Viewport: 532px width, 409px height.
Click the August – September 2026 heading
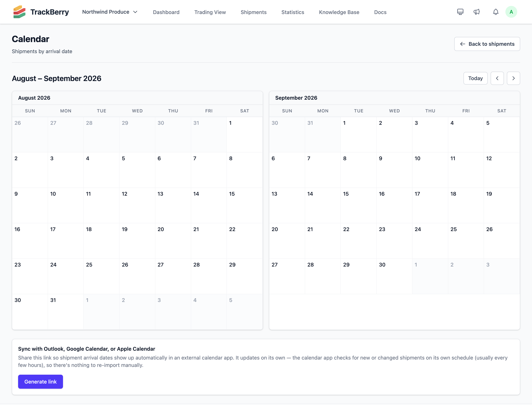tap(57, 78)
